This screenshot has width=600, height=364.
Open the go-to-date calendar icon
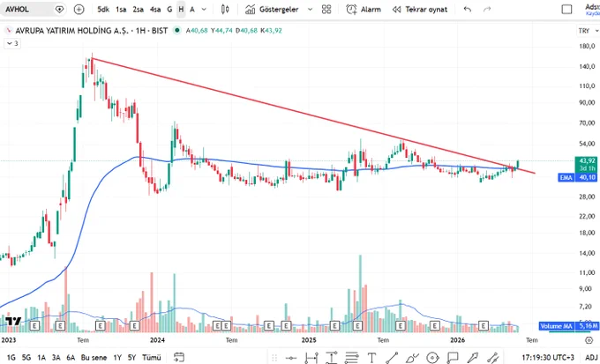(x=179, y=358)
